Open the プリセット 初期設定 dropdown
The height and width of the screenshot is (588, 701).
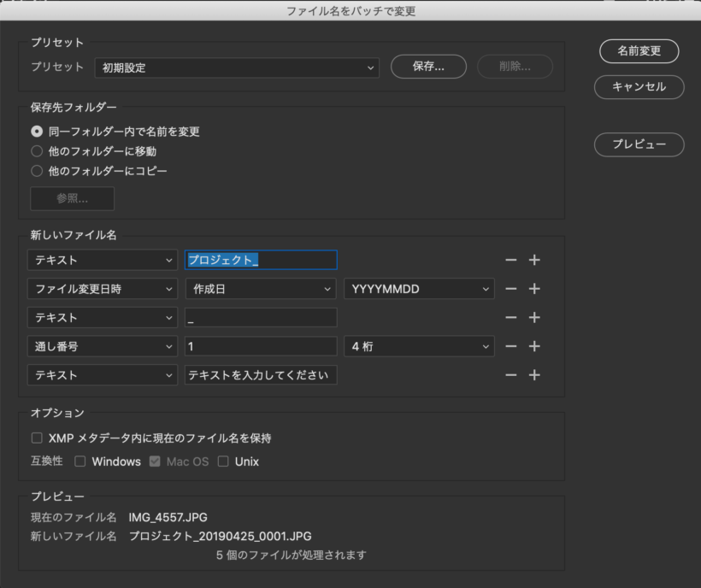pos(237,68)
